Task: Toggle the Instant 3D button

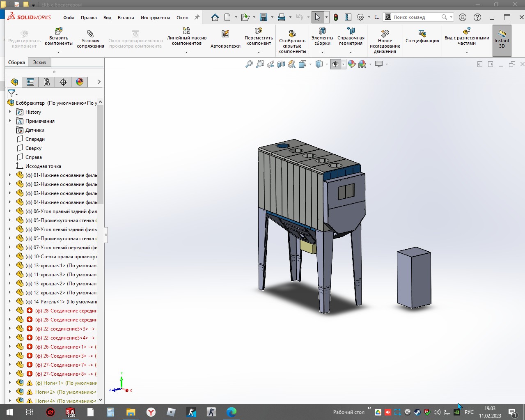Action: [502, 39]
